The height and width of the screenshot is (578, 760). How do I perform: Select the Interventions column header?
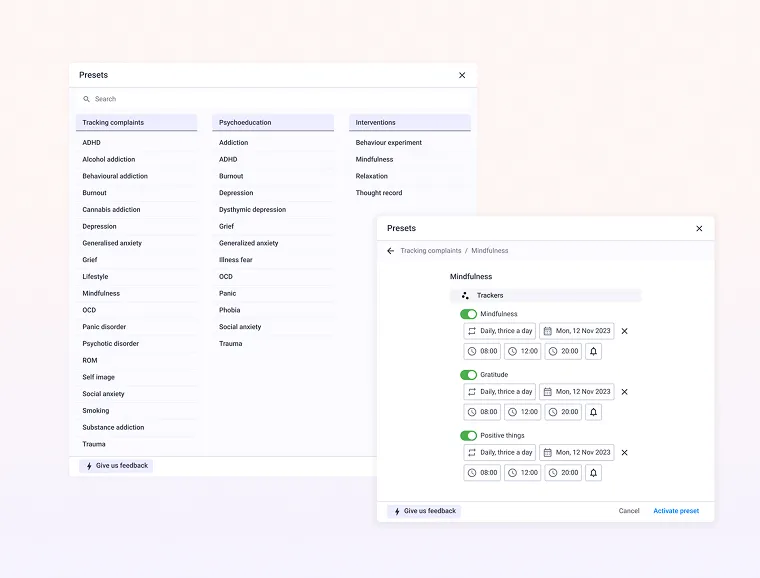pos(410,123)
